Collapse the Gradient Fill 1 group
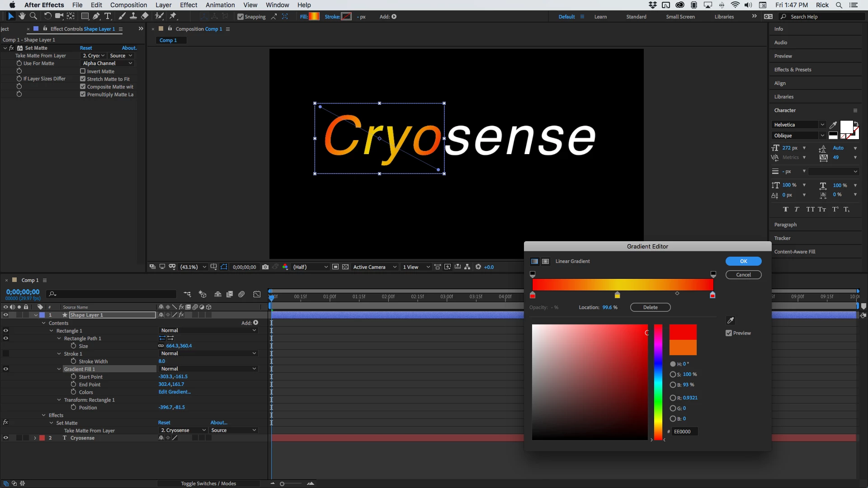The image size is (868, 488). click(59, 369)
